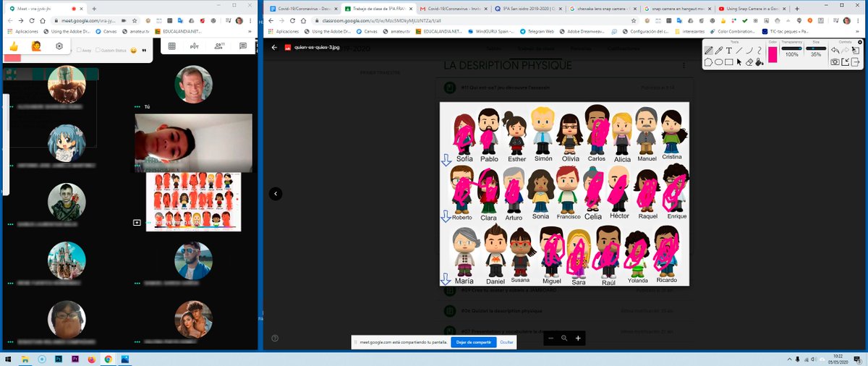Show the previous image with left chevron

click(x=276, y=193)
